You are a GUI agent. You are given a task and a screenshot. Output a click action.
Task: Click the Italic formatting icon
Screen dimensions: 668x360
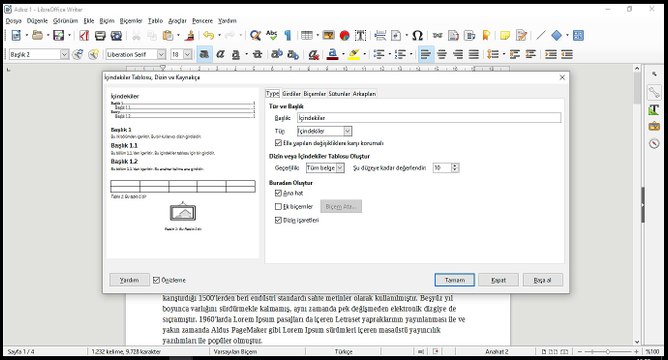pyautogui.click(x=220, y=54)
